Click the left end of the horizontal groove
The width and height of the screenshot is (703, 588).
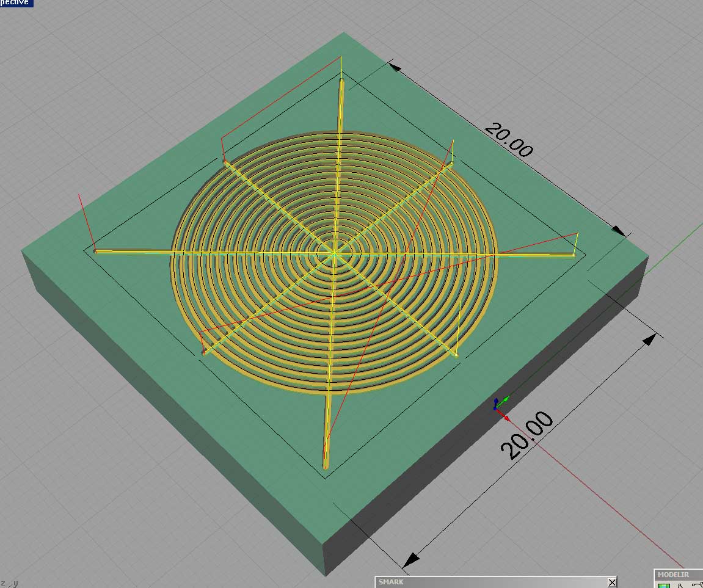[x=96, y=250]
